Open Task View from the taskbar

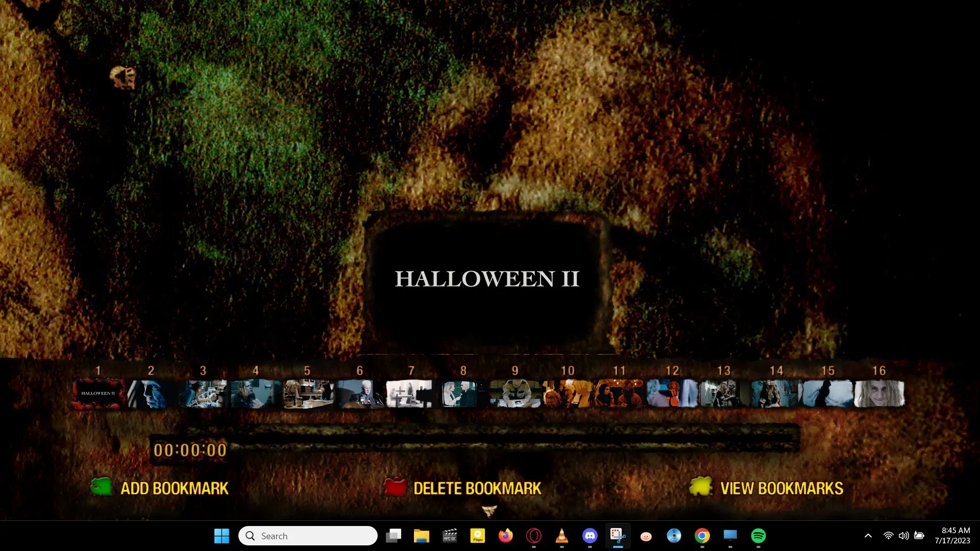click(x=393, y=536)
